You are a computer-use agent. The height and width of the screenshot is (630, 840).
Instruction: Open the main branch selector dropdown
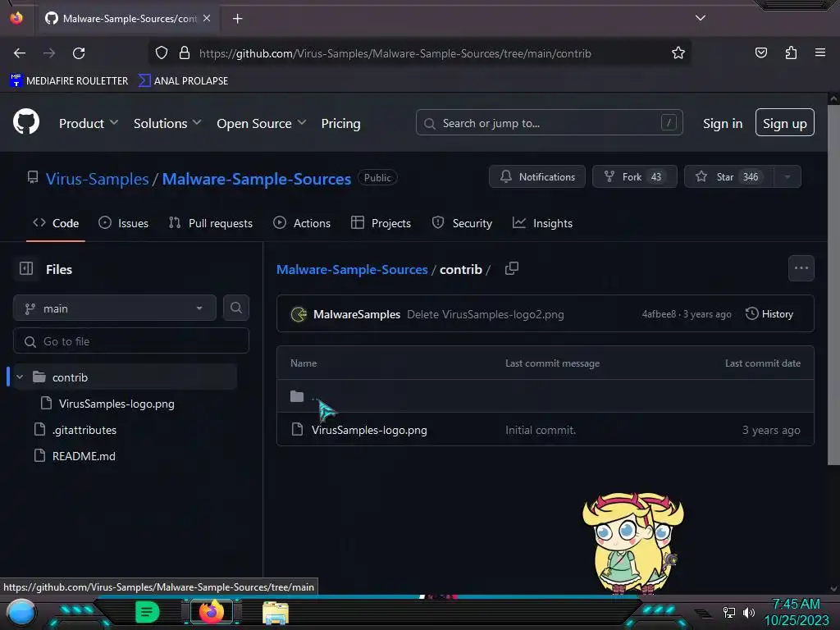coord(115,308)
